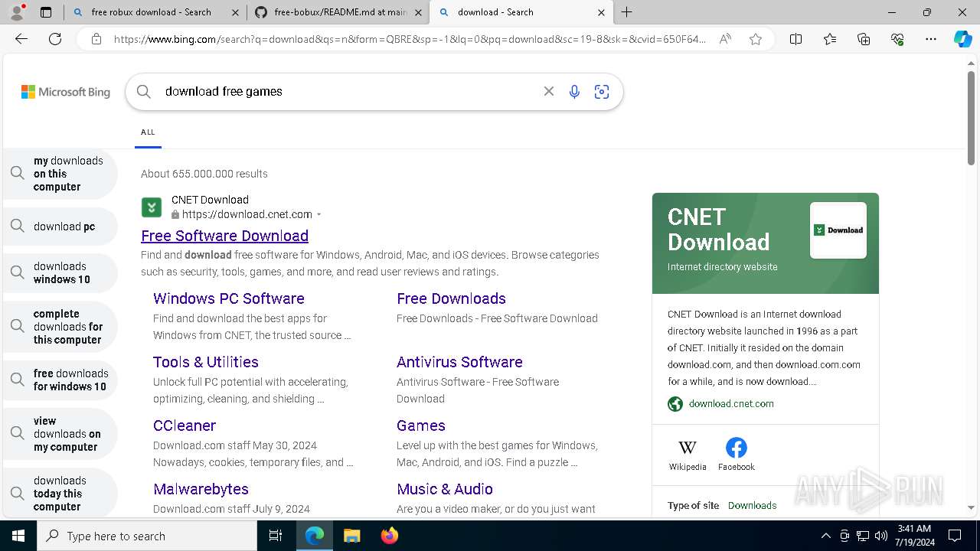Image resolution: width=980 pixels, height=551 pixels.
Task: Search using voice microphone icon
Action: tap(574, 92)
